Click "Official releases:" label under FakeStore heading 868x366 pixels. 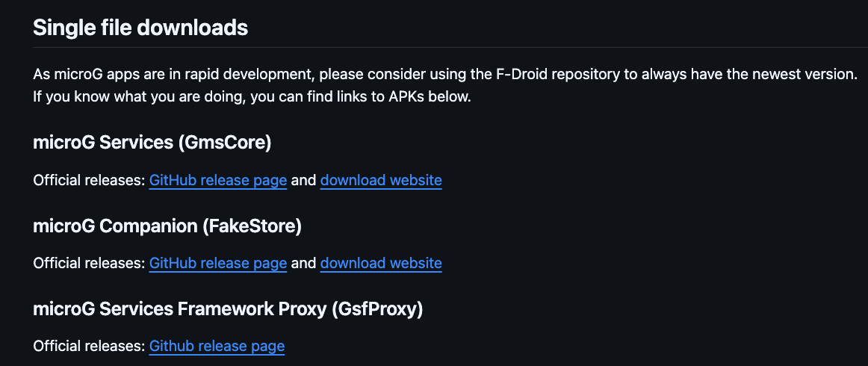pyautogui.click(x=89, y=263)
